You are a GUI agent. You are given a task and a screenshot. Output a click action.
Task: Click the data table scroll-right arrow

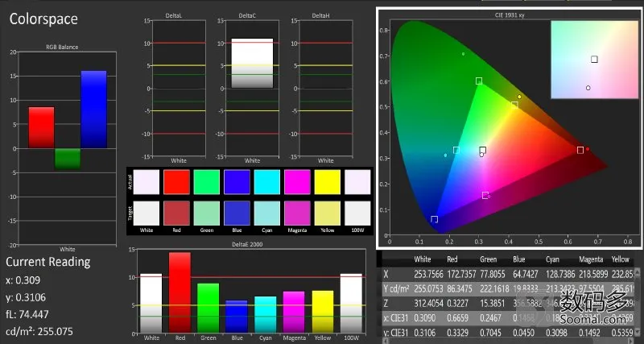pyautogui.click(x=631, y=341)
